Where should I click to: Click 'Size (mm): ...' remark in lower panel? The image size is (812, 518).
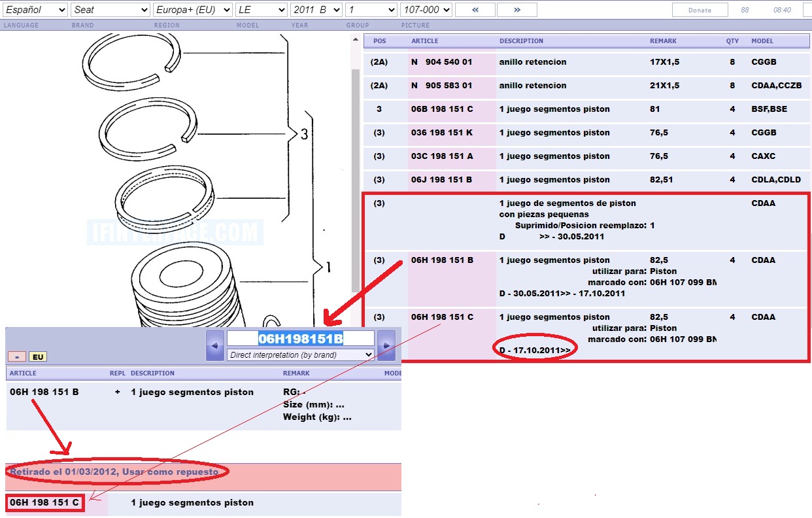click(314, 405)
